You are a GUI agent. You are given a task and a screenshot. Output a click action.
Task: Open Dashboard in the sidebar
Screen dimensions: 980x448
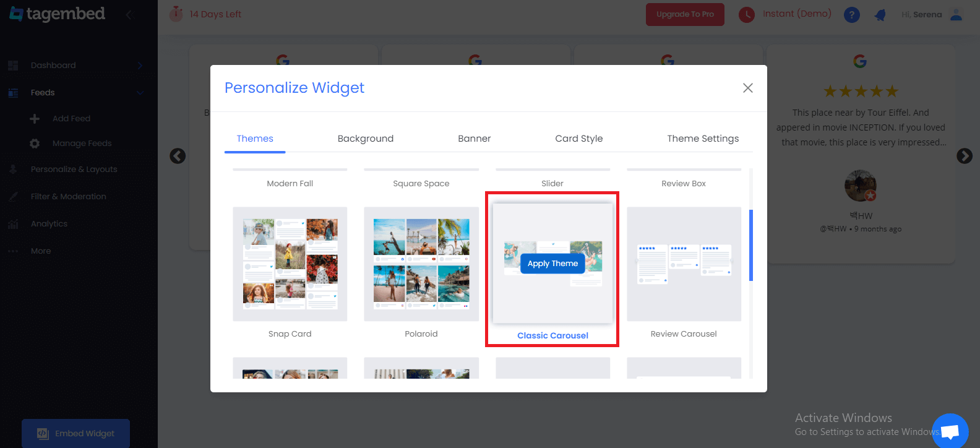pyautogui.click(x=53, y=66)
